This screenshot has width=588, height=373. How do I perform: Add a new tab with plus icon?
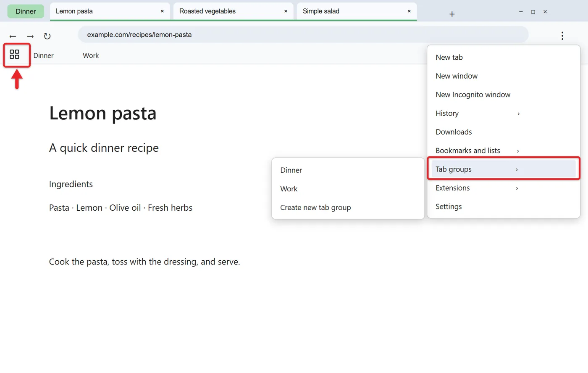(452, 14)
